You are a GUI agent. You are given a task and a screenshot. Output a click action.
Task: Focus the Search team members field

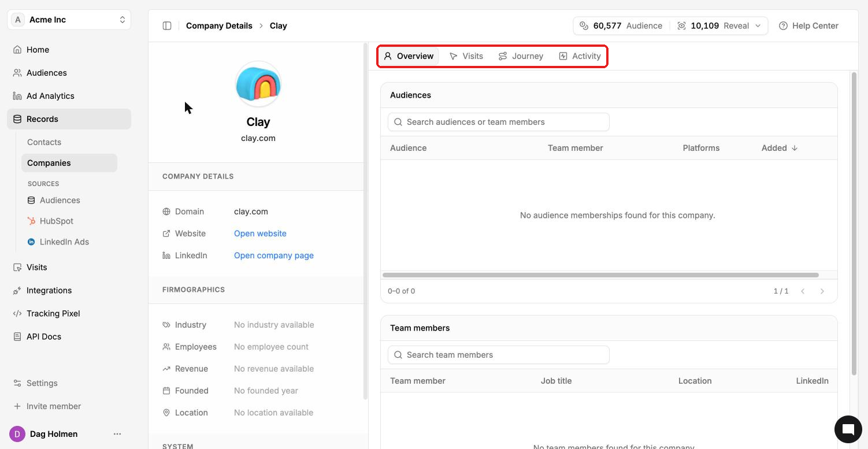tap(499, 355)
